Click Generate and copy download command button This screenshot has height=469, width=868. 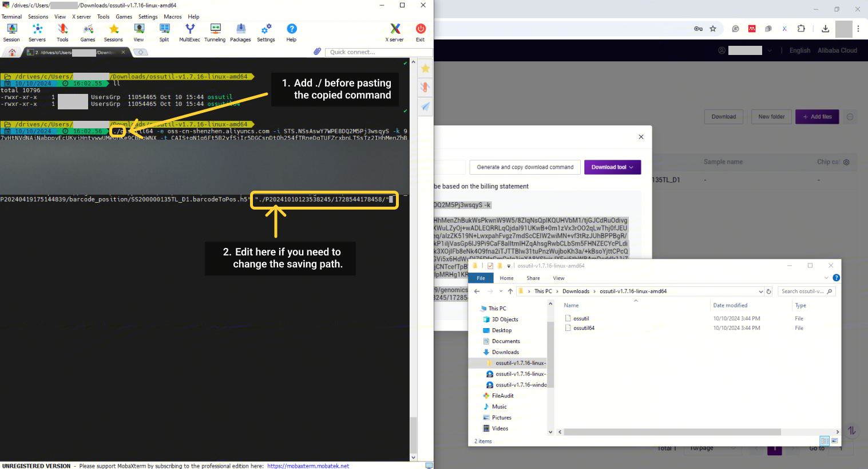click(x=525, y=167)
